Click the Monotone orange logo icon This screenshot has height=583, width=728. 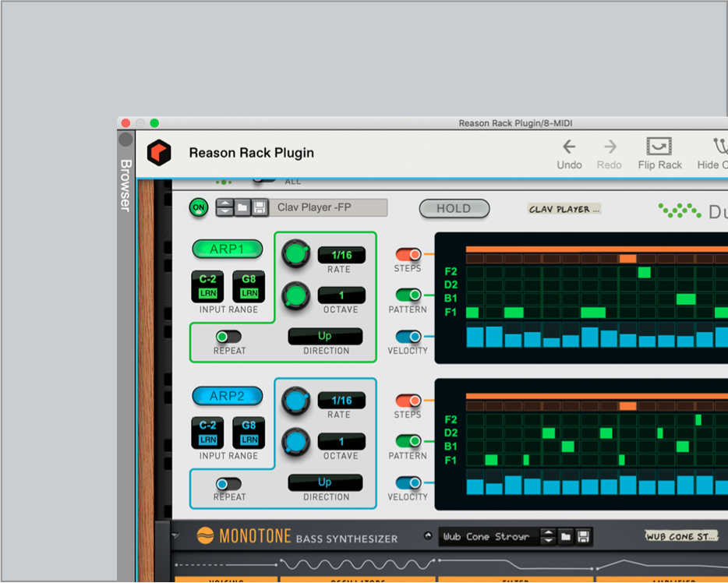click(205, 535)
